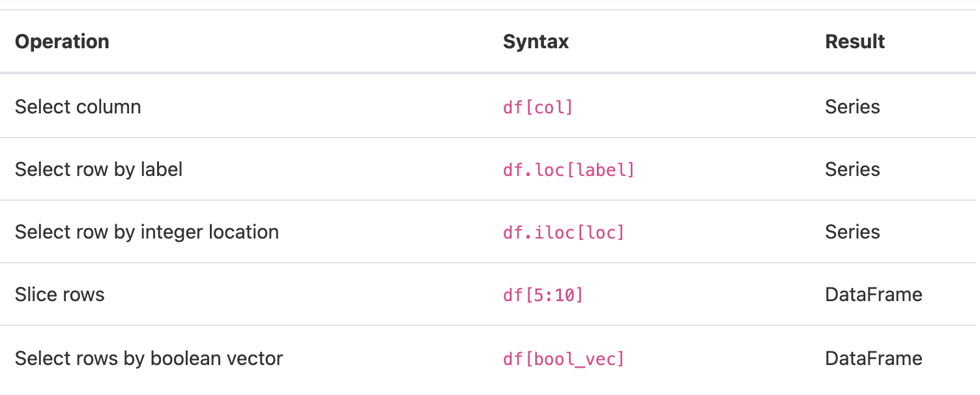Click DataFrame result beside df[bool_vec]
Viewport: 980px width, 395px height.
(874, 358)
